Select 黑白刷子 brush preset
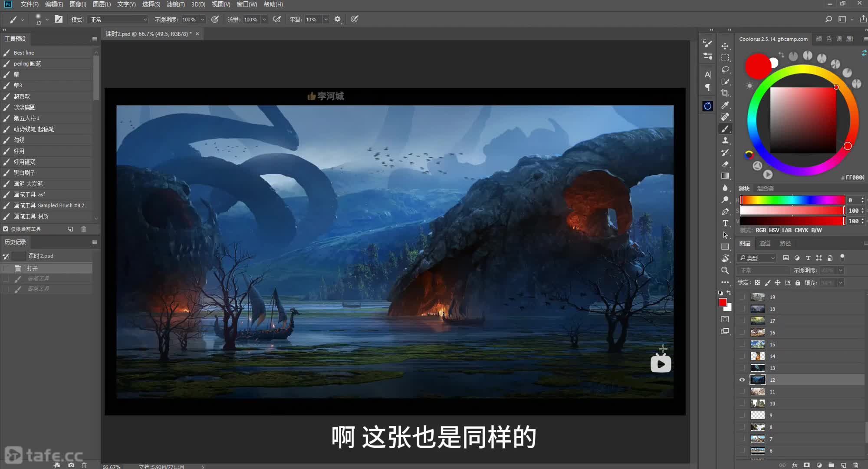This screenshot has height=469, width=868. (47, 173)
